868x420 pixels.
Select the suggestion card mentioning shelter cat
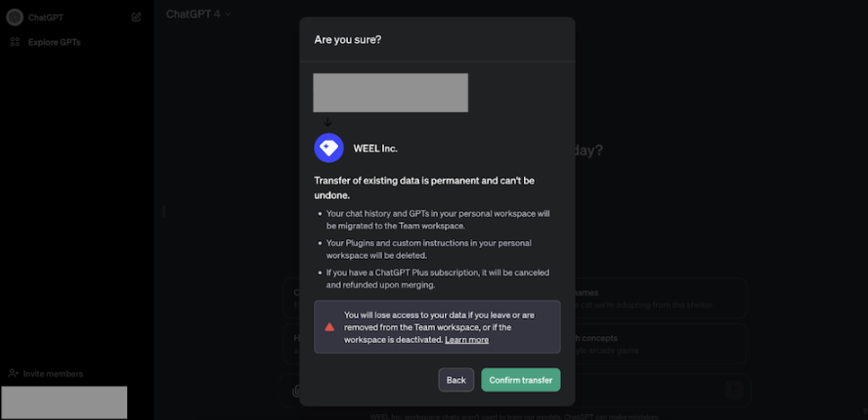pos(655,298)
